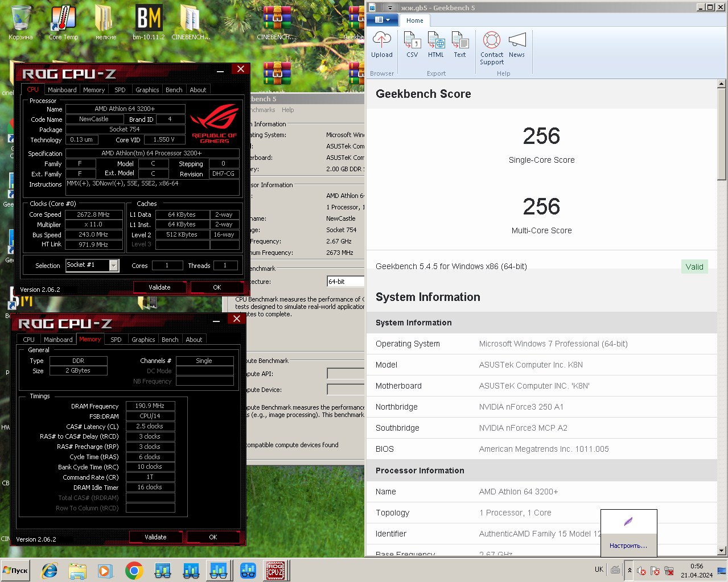728x582 pixels.
Task: Export results as Text
Action: click(x=460, y=44)
